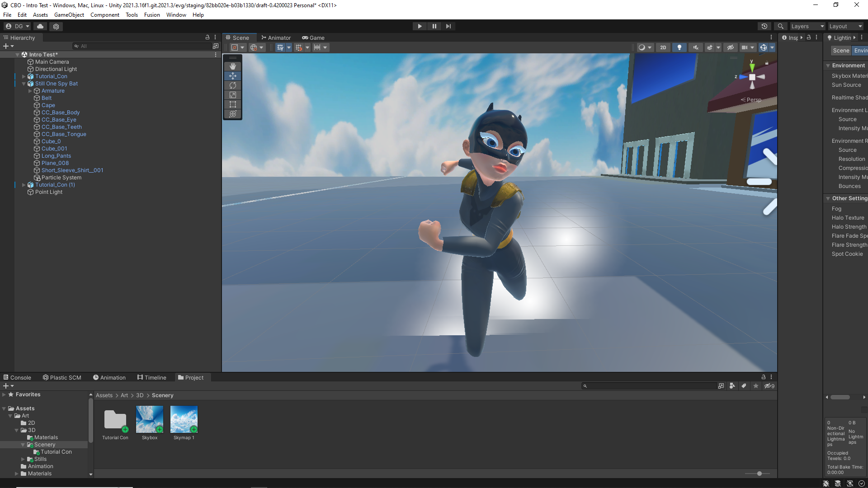
Task: Click the Step frame button
Action: pyautogui.click(x=448, y=26)
